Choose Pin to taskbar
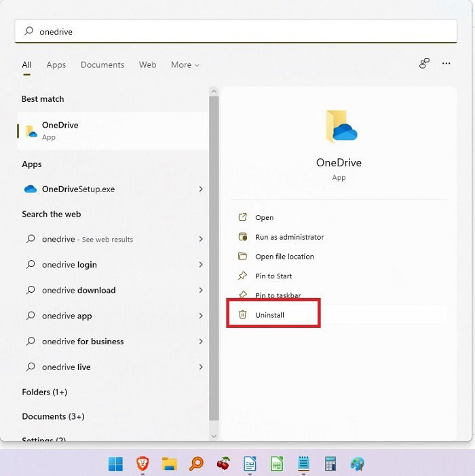The image size is (475, 476). 278,295
